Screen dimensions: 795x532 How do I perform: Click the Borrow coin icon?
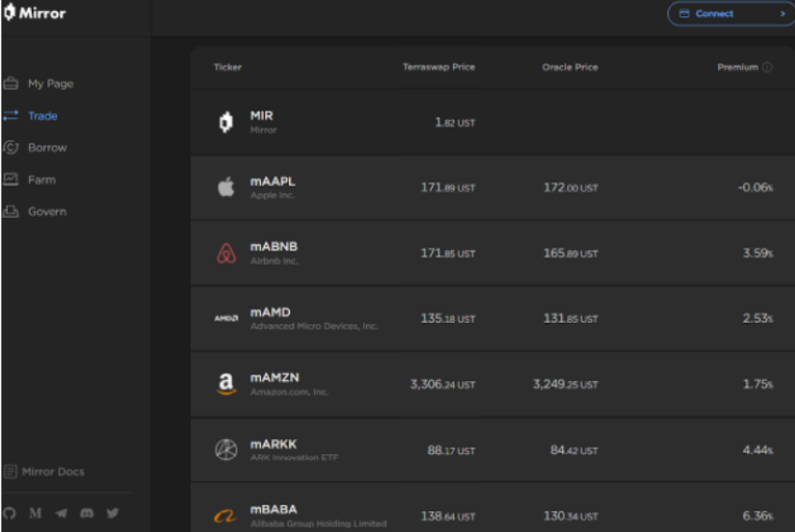(10, 147)
